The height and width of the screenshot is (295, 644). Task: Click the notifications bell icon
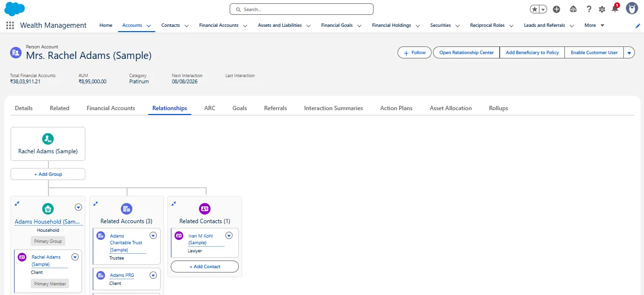click(x=615, y=9)
